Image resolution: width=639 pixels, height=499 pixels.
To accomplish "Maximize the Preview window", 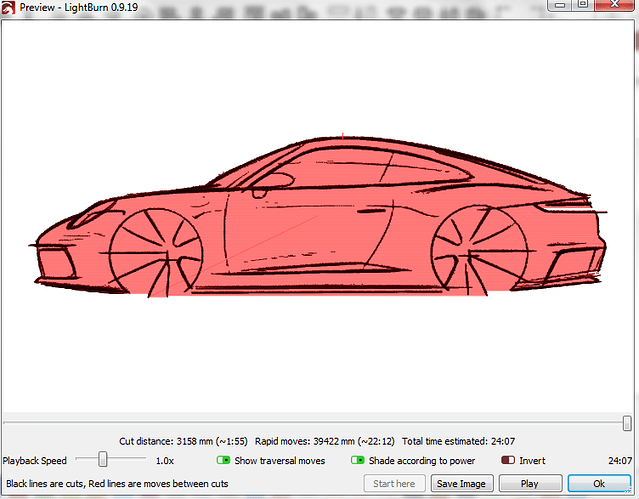I will tap(583, 5).
